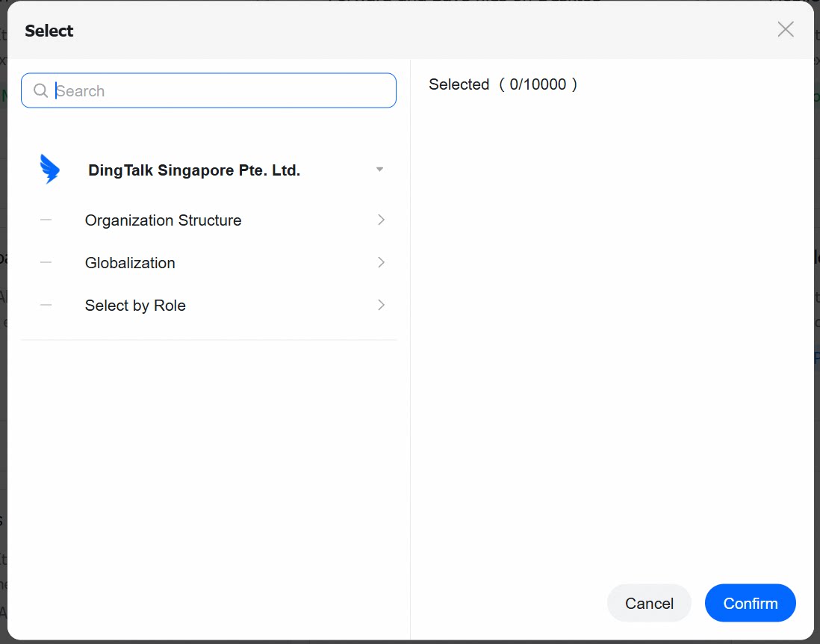Cancel the selection dialog
Viewport: 820px width, 644px height.
tap(649, 603)
